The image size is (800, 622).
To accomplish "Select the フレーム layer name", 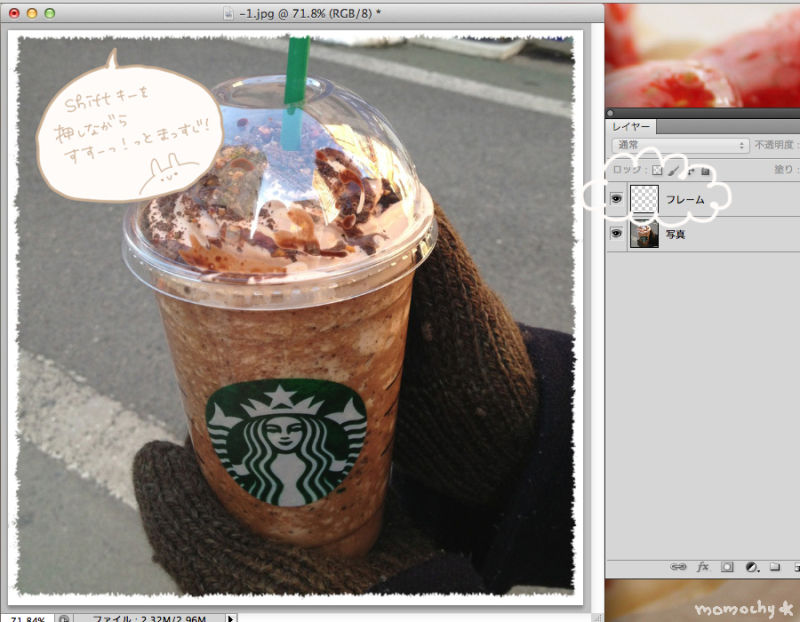I will [x=685, y=200].
